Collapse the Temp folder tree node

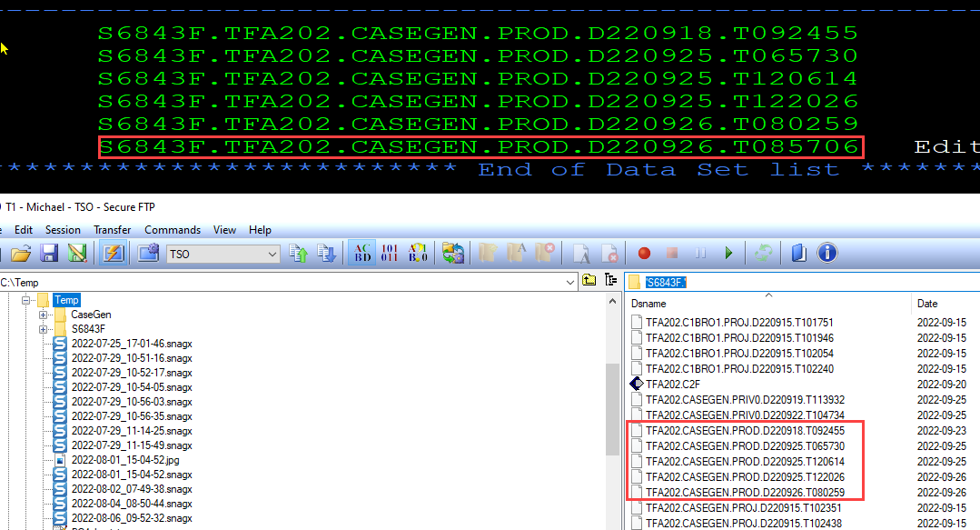click(26, 300)
